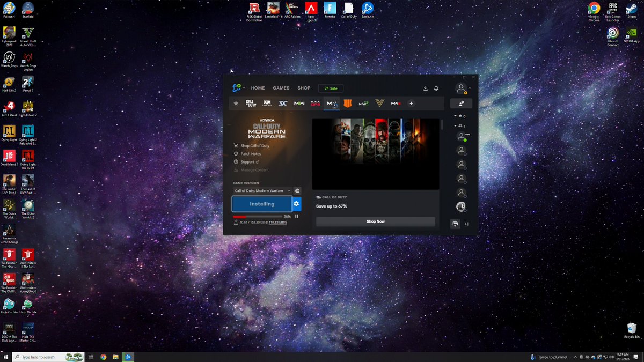Screen dimensions: 644x362
Task: Open File Explorer from the taskbar
Action: click(115, 357)
